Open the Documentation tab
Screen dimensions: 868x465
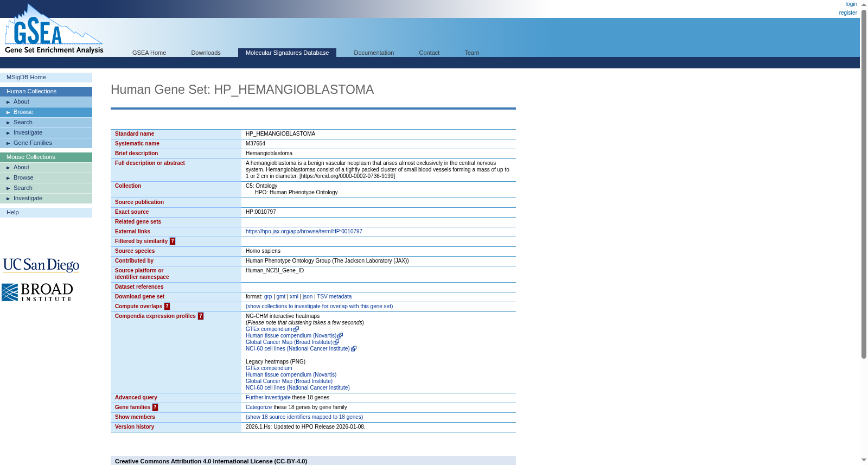point(374,53)
